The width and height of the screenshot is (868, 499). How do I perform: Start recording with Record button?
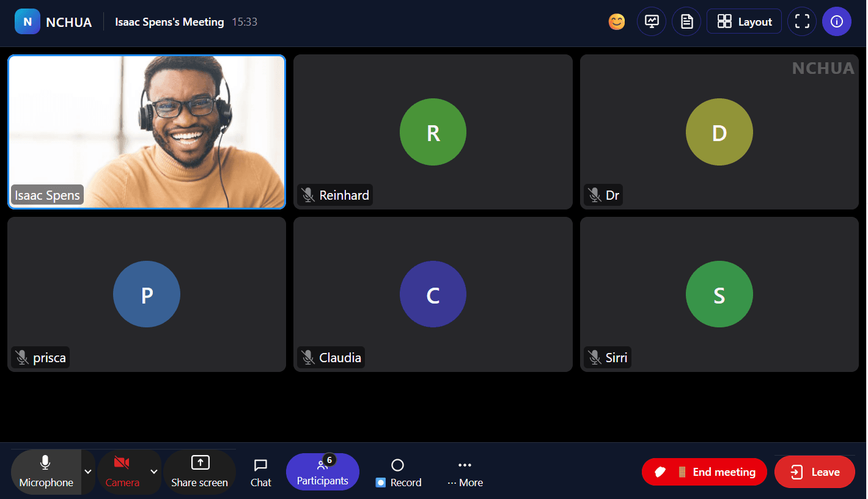tap(398, 473)
